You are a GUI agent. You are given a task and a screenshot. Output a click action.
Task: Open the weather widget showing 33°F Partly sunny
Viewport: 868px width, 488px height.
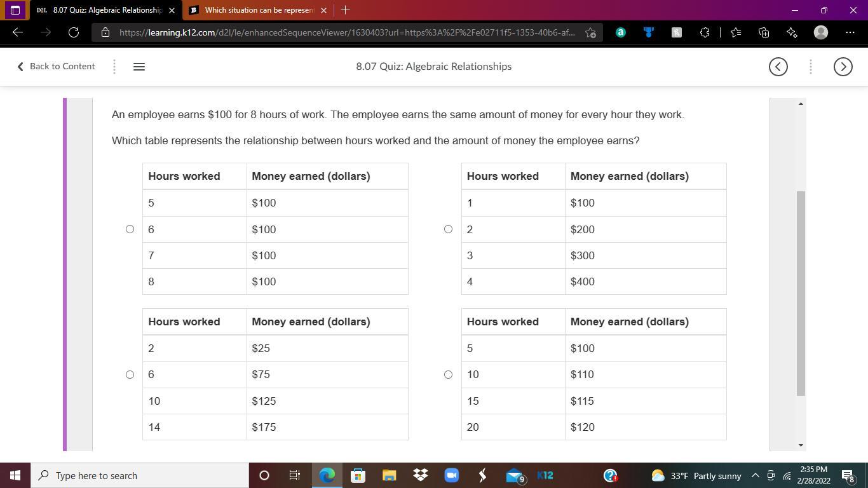tap(696, 475)
